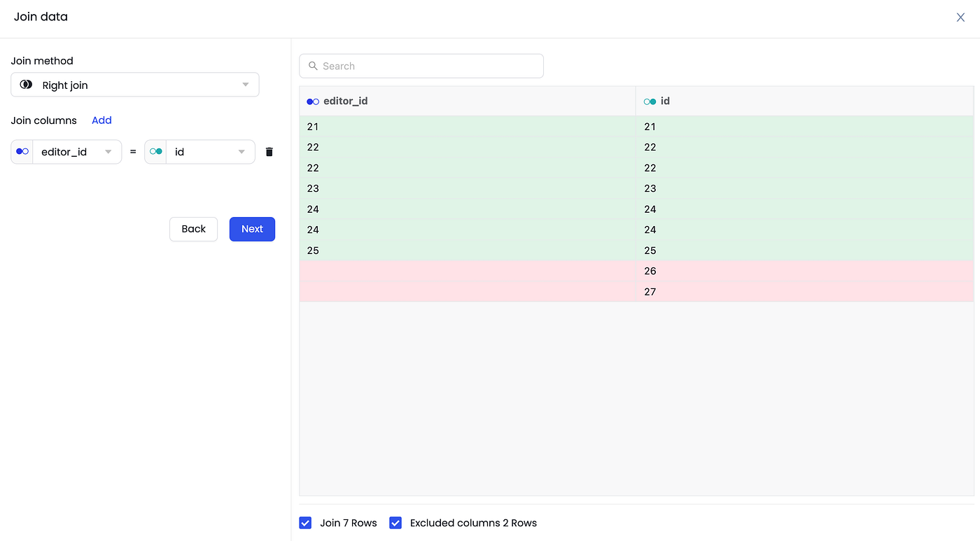Click the Next button to continue
This screenshot has height=541, width=980.
tap(252, 229)
